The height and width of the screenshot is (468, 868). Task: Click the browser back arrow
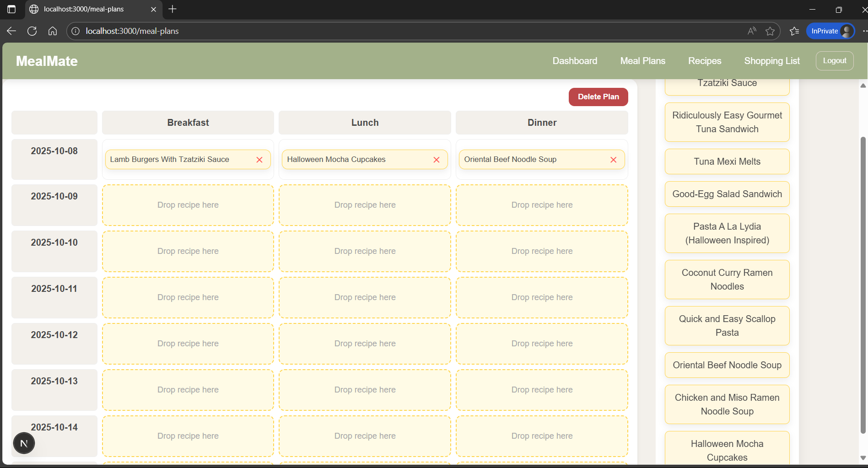click(x=11, y=31)
